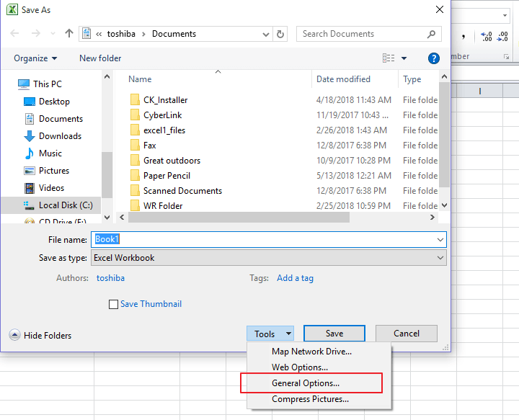519x420 pixels.
Task: Close the Save As dialog
Action: tap(440, 9)
